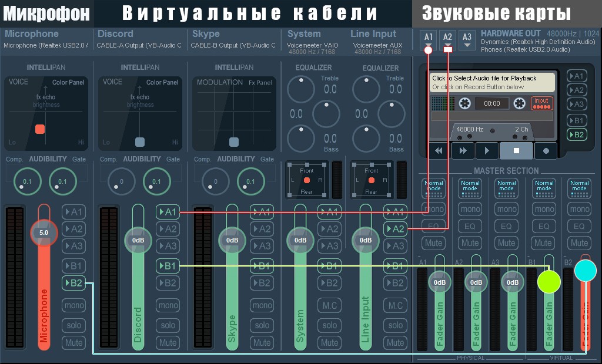Click Fx Panel label on Skype strip
Image resolution: width=602 pixels, height=364 pixels.
pos(260,82)
